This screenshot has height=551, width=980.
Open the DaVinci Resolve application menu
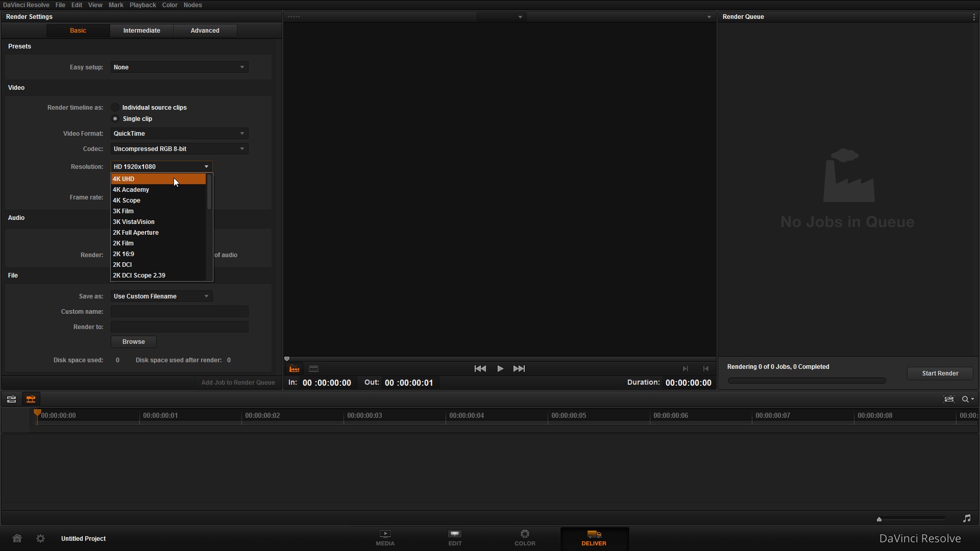tap(26, 5)
